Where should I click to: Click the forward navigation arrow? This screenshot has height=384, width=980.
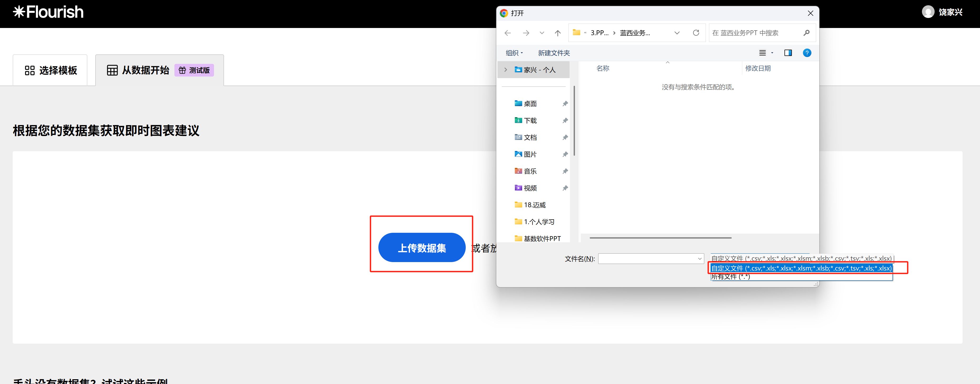pos(526,33)
